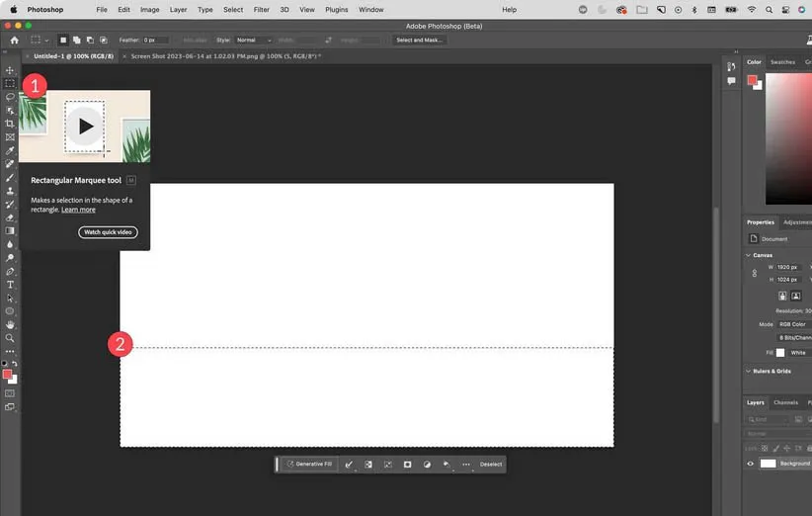Follow the Learn more link in tooltip
Viewport: 812px width, 516px height.
pyautogui.click(x=78, y=210)
